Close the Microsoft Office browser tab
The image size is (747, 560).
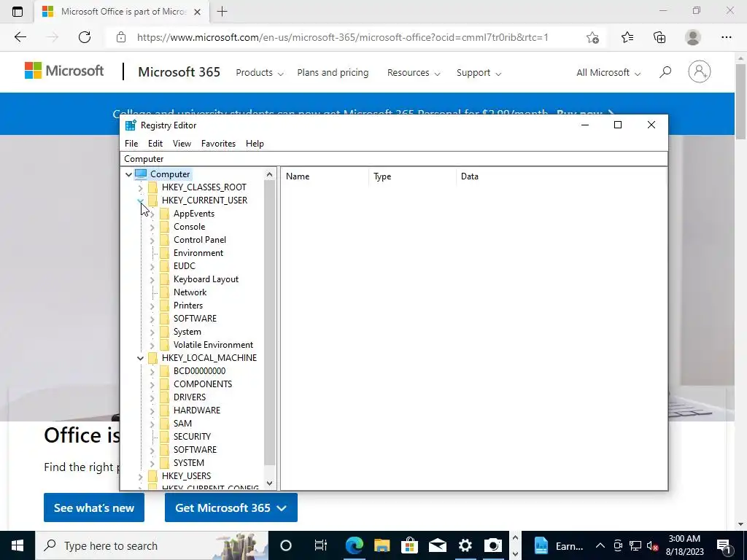[197, 12]
